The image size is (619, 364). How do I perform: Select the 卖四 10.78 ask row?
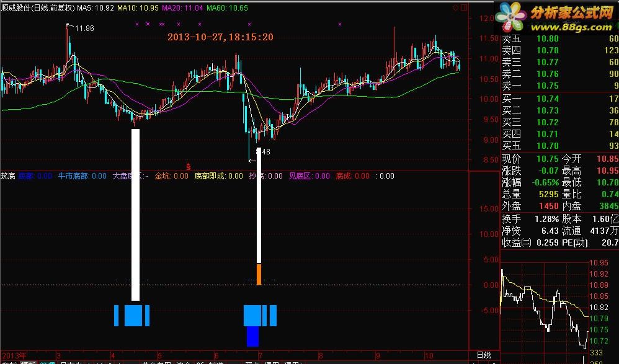point(560,50)
